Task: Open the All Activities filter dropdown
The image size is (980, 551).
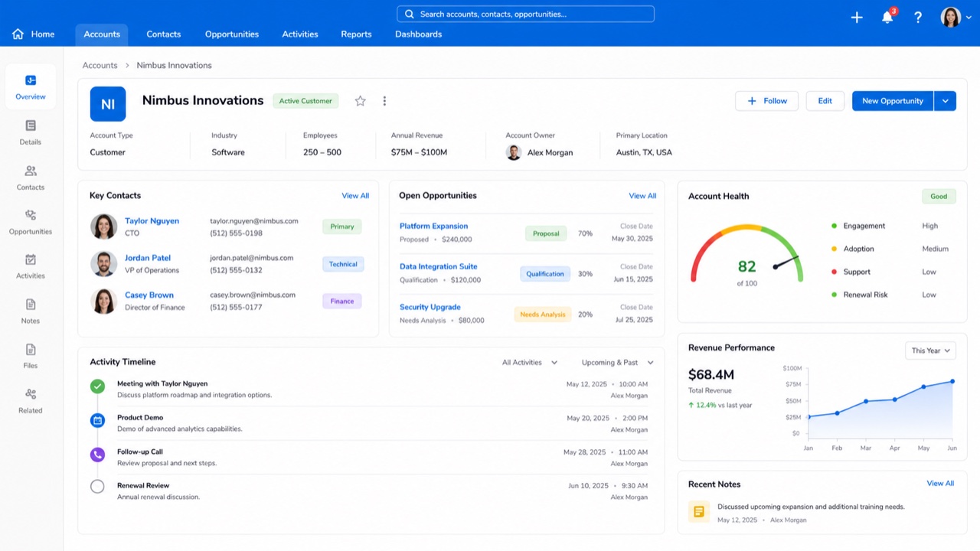Action: point(530,363)
